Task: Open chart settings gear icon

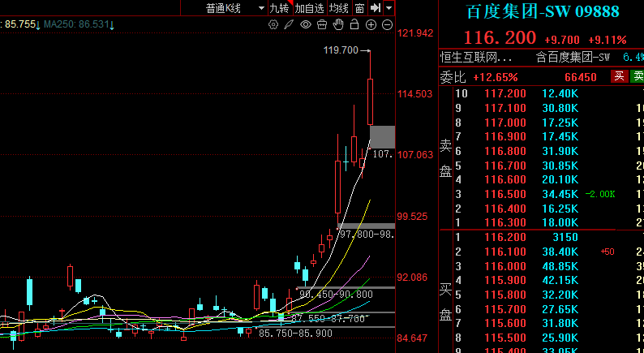Action: click(x=273, y=25)
